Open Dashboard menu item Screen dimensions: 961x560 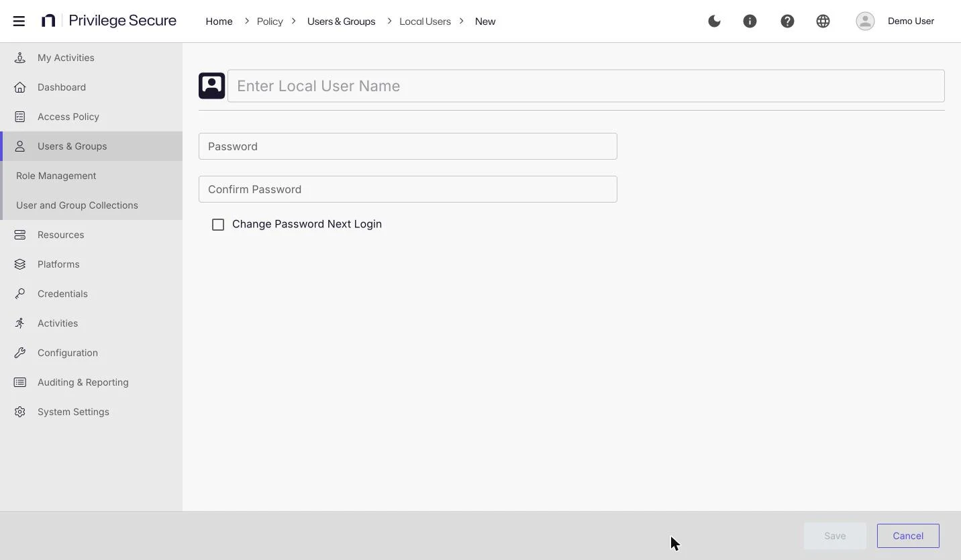pos(91,87)
